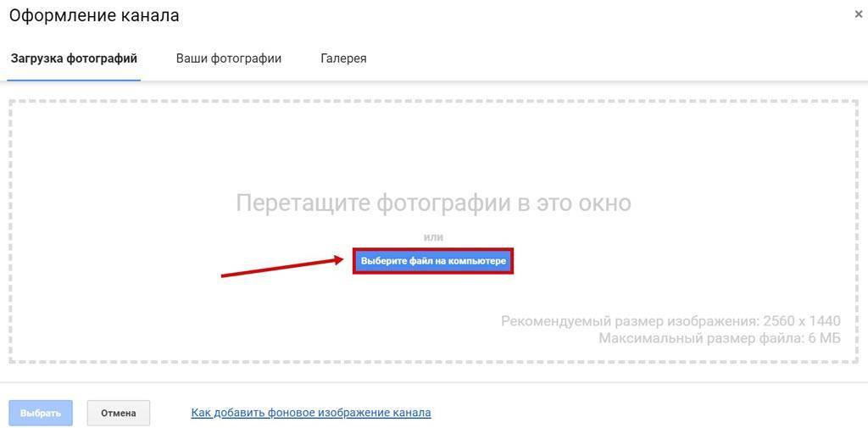
Task: Go to the Галерея tab
Action: click(343, 58)
